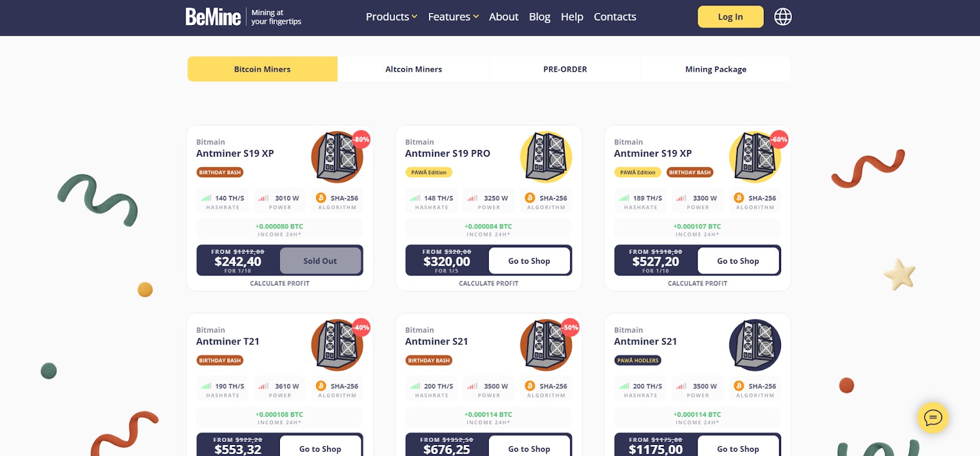Click the -80% discount badge

point(361,140)
